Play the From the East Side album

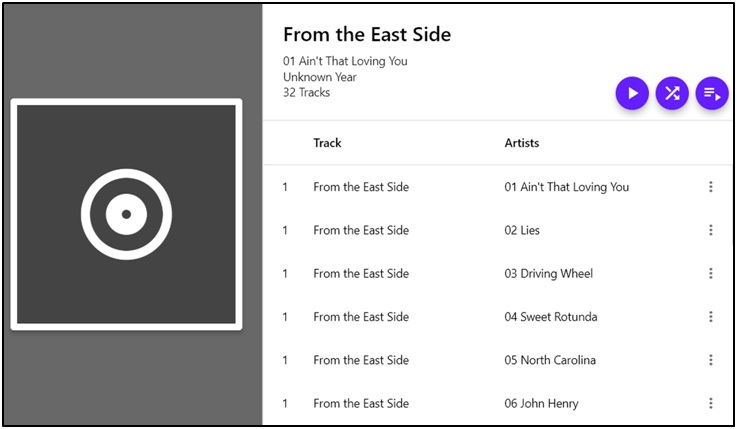click(632, 93)
